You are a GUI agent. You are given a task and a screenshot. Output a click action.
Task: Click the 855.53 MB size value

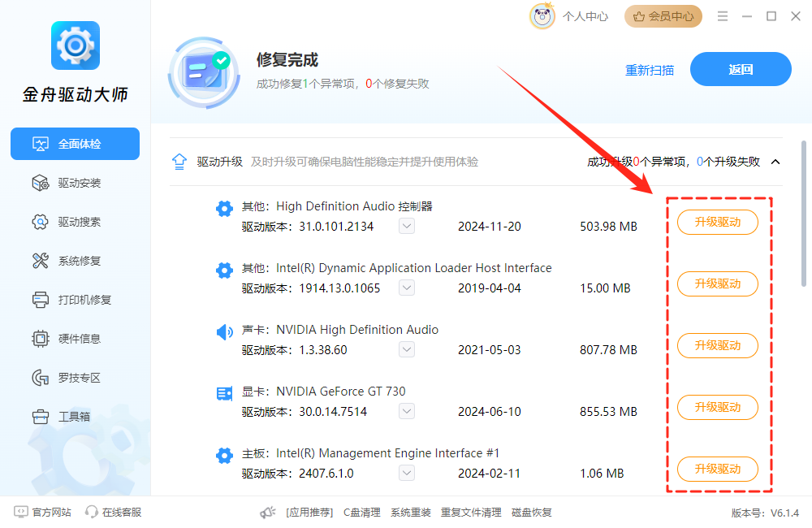(608, 411)
